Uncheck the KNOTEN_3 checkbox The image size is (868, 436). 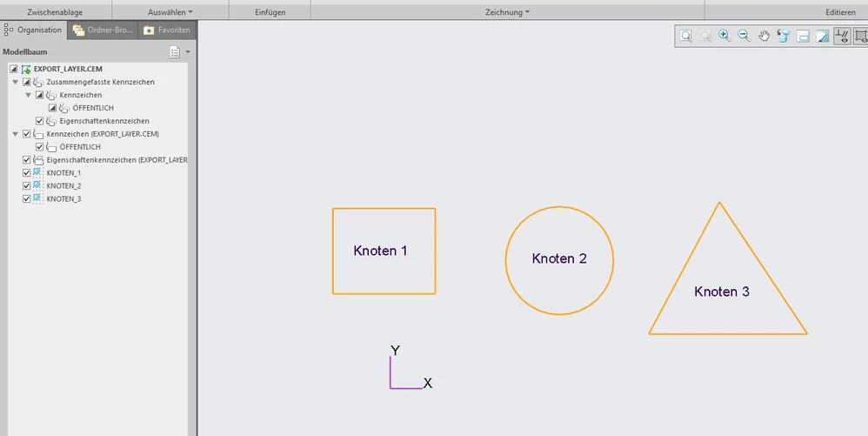27,198
